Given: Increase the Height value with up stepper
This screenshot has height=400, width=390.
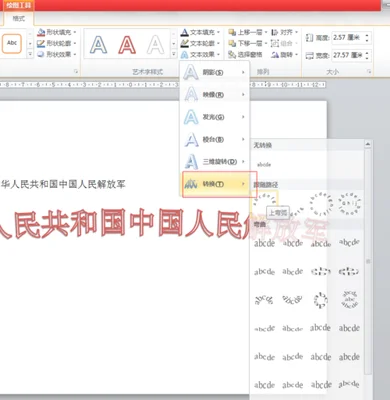Looking at the screenshot, I should (x=367, y=35).
